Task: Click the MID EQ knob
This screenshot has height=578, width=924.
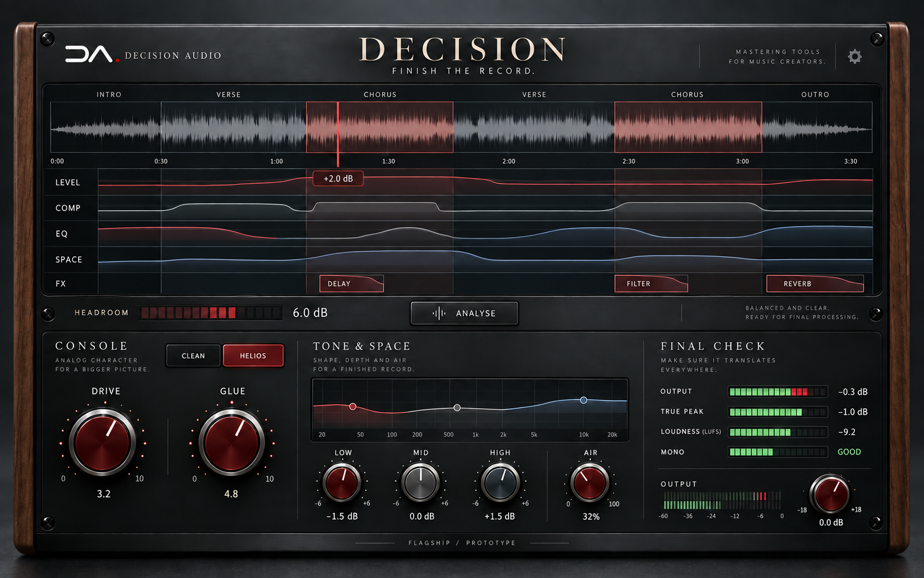Action: point(421,482)
